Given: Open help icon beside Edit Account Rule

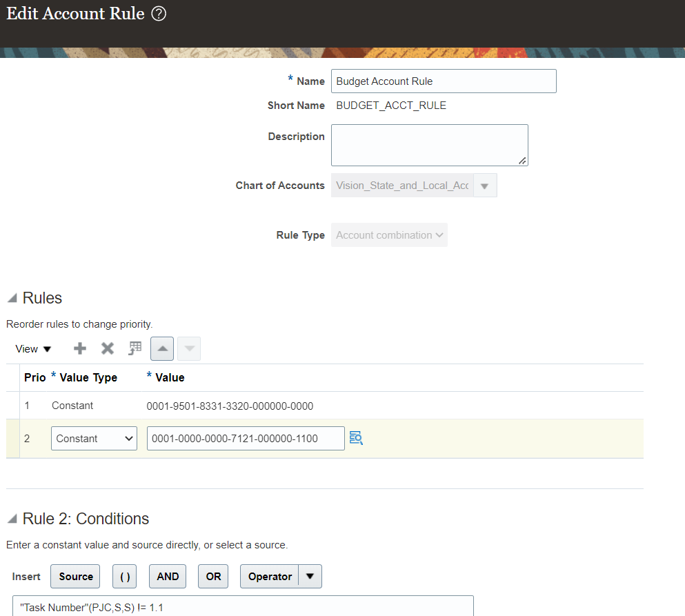Looking at the screenshot, I should pyautogui.click(x=159, y=14).
